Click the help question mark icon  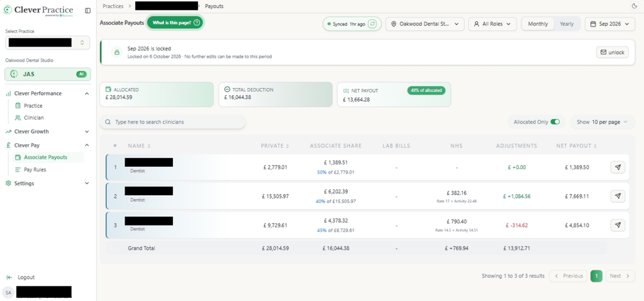tap(197, 23)
